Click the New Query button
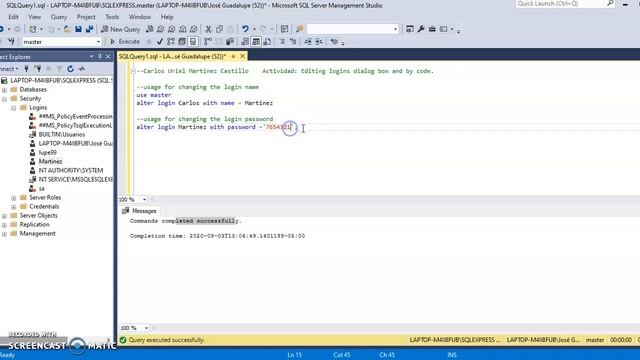 coord(120,29)
